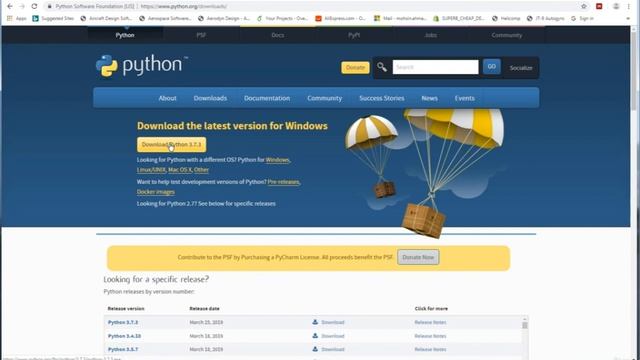
Task: Click inside the site Search input field
Action: pos(436,67)
